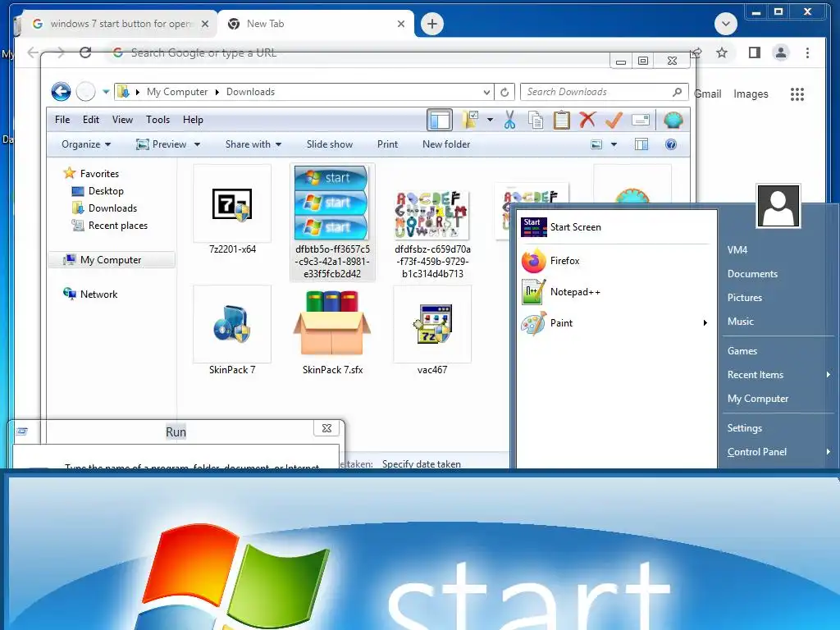This screenshot has width=840, height=630.
Task: Open Settings in start menu
Action: coord(745,428)
